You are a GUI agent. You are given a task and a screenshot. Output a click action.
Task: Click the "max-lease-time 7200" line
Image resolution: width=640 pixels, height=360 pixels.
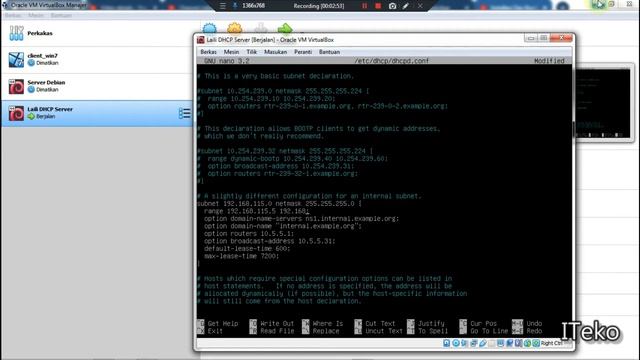[241, 256]
